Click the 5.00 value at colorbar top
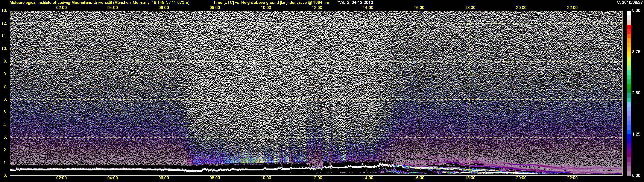This screenshot has width=644, height=182. pos(636,10)
